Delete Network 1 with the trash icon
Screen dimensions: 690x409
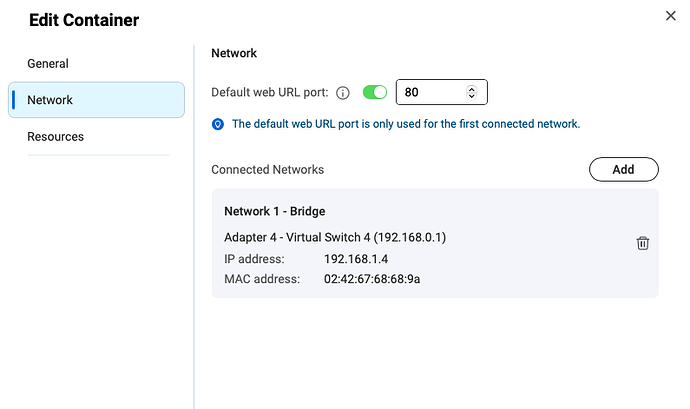pos(643,243)
